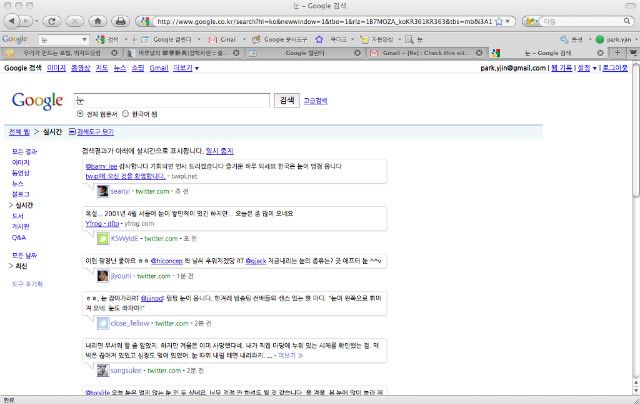This screenshot has width=640, height=404.
Task: Click close_fellow's avatar thumbnail
Action: pyautogui.click(x=103, y=323)
